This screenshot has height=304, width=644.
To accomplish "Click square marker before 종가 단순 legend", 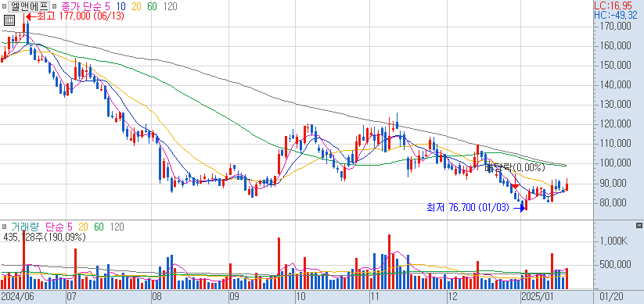I will coord(55,6).
